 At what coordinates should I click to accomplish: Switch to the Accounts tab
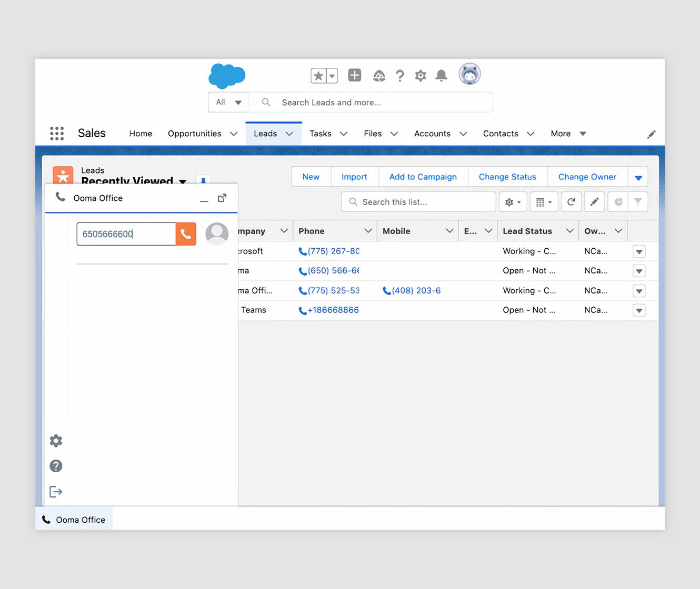pos(432,134)
